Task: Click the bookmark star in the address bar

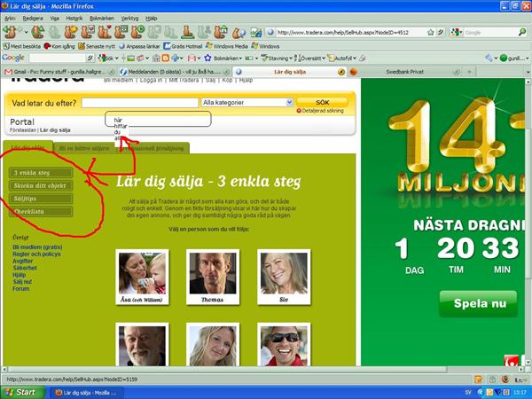Action: pos(431,33)
